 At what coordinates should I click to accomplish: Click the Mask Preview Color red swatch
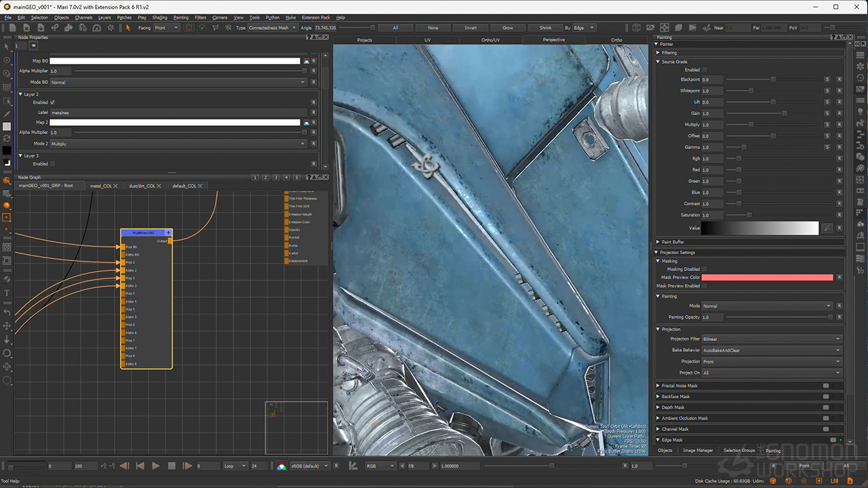pyautogui.click(x=767, y=277)
